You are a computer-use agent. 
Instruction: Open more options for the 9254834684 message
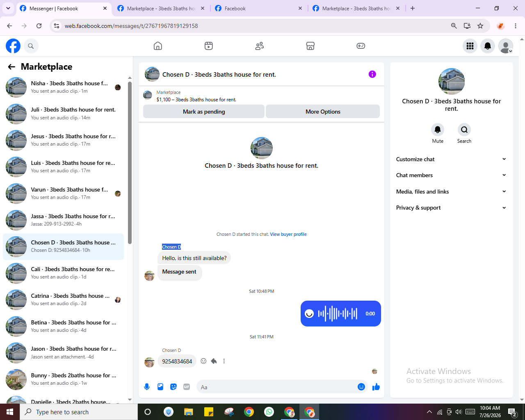coord(224,361)
